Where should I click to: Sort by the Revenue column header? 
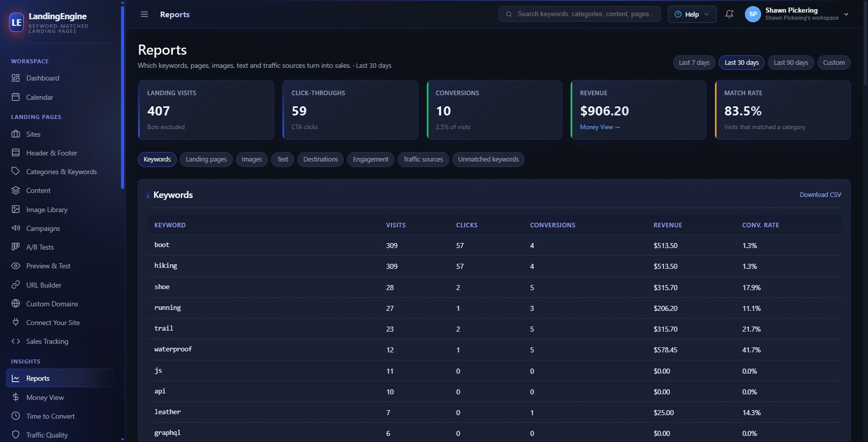click(x=668, y=225)
